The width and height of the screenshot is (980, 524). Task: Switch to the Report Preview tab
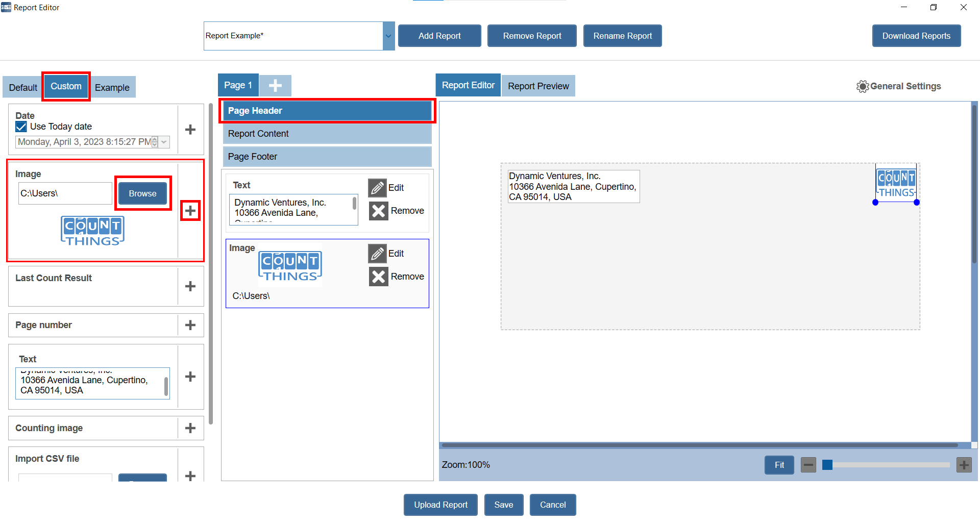pos(538,86)
